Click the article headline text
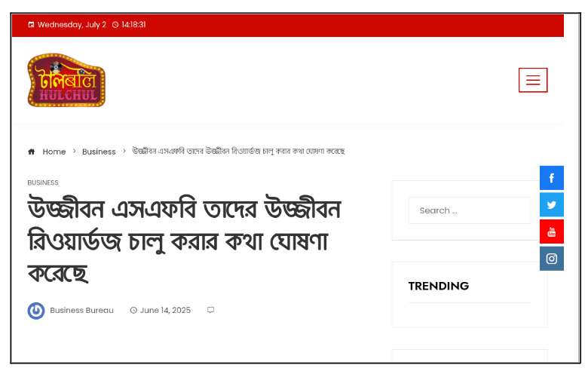This screenshot has height=374, width=588. 184,240
